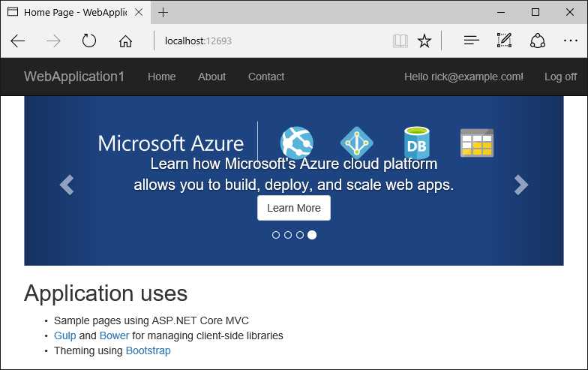Select the second carousel indicator dot

(288, 235)
